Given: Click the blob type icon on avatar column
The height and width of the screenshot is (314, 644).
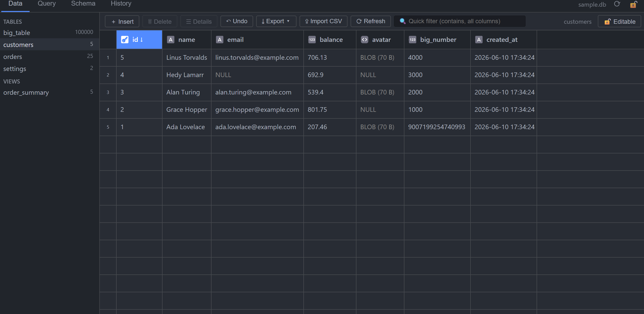Looking at the screenshot, I should tap(364, 40).
